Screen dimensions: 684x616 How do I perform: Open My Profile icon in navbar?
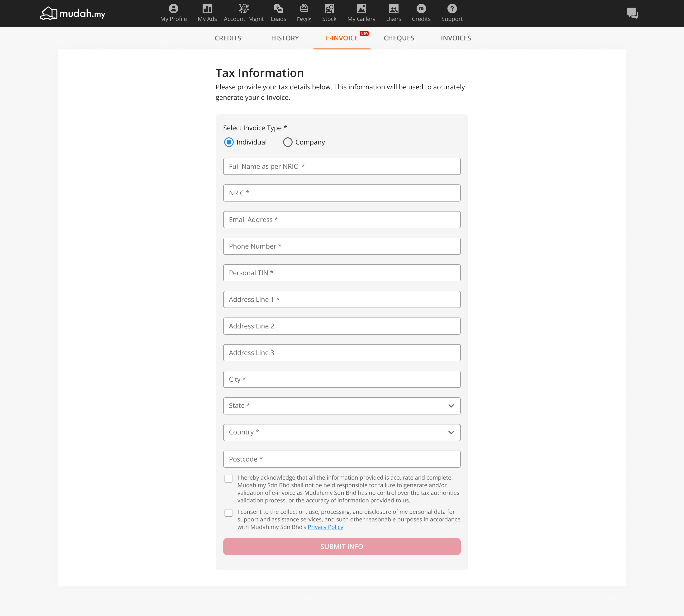[x=173, y=9]
